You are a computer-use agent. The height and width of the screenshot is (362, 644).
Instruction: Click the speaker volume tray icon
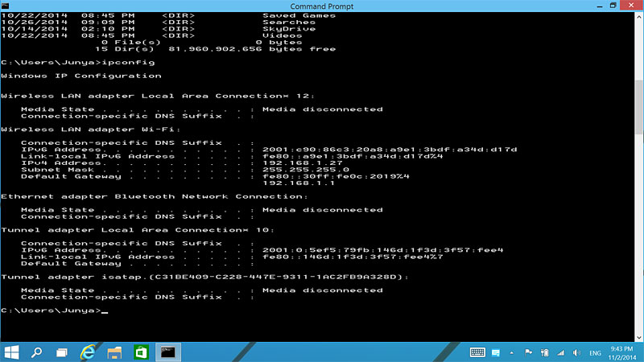pos(576,352)
